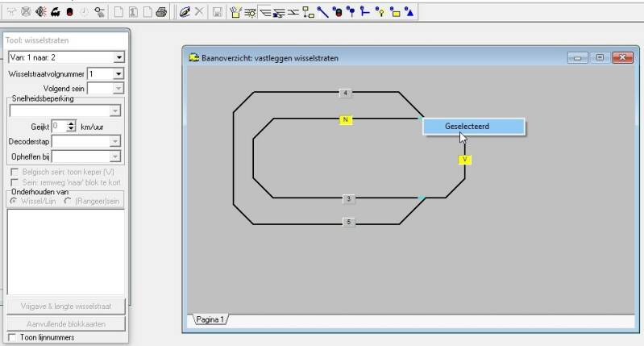Click the Geijkt speed input field
Viewport: 644px width, 346px height.
60,126
